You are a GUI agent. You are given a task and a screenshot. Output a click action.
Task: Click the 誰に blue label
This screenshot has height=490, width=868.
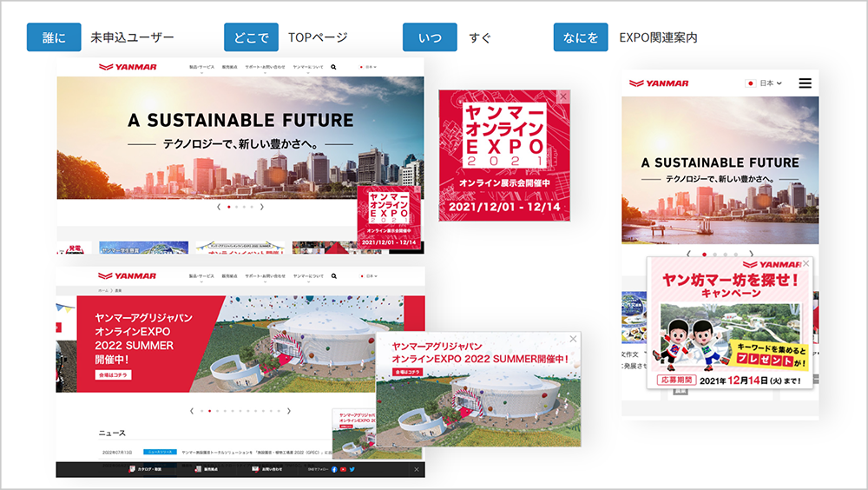(54, 37)
